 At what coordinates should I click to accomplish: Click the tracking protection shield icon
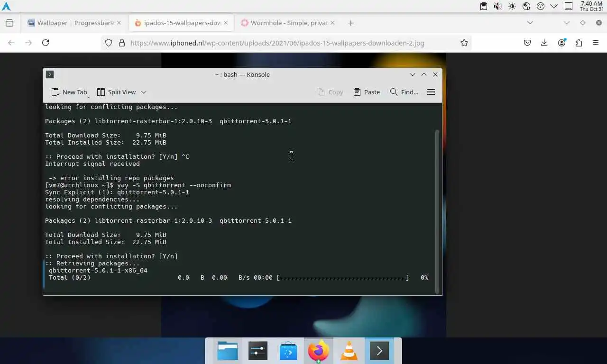pyautogui.click(x=109, y=43)
